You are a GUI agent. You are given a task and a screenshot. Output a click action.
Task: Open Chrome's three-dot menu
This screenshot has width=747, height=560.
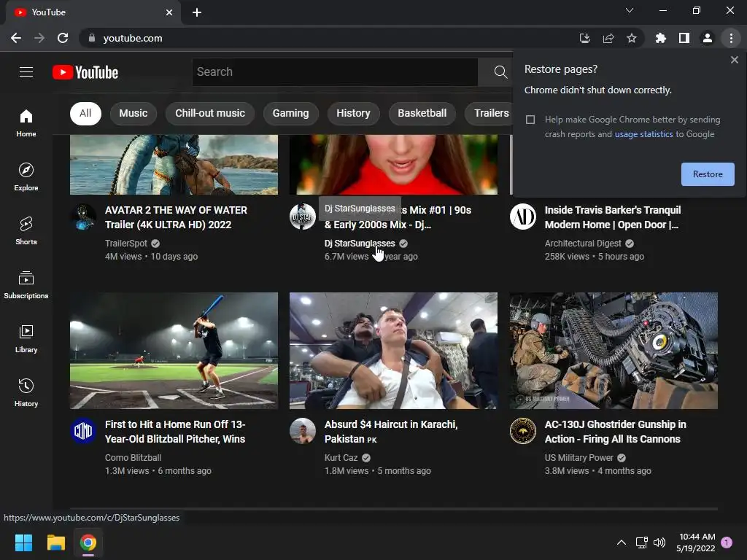[731, 38]
